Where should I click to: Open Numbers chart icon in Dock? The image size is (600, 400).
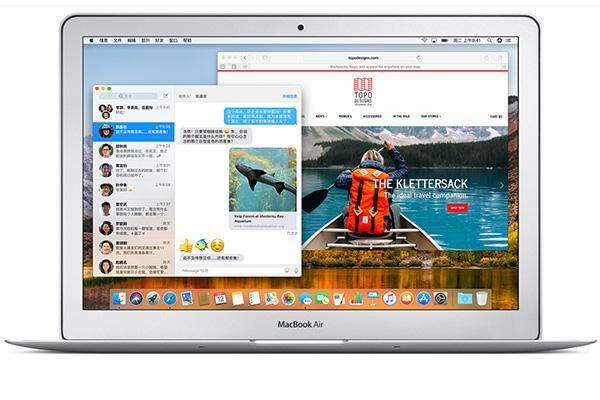tap(356, 298)
